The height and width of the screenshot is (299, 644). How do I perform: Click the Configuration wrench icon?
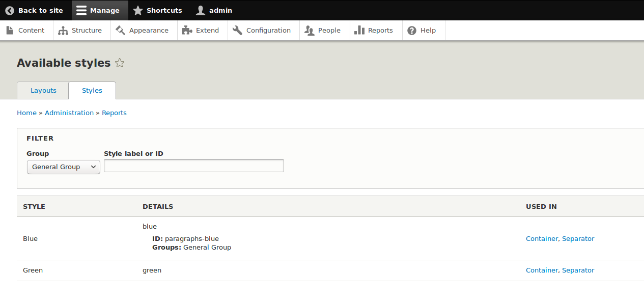tap(238, 30)
